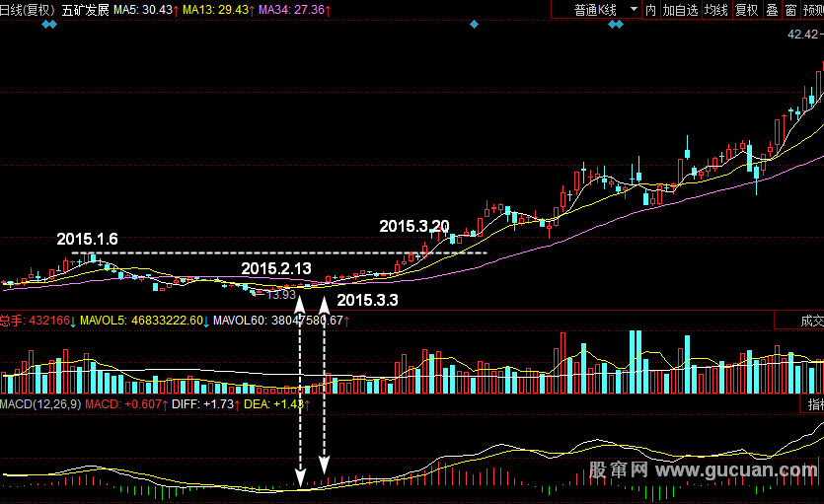Select the magenta MA34 indicator label
This screenshot has height=504, width=824.
295,9
